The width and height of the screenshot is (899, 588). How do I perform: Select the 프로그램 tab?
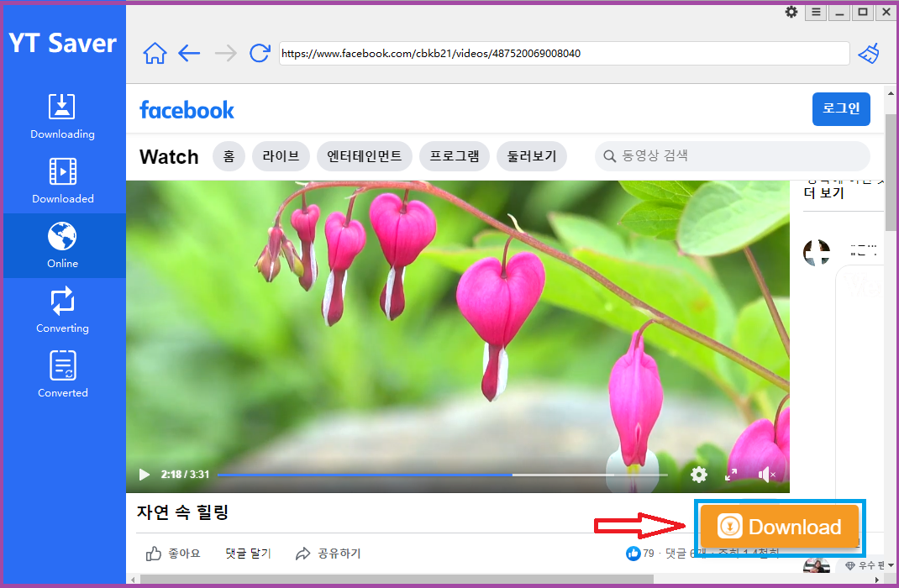pos(455,156)
